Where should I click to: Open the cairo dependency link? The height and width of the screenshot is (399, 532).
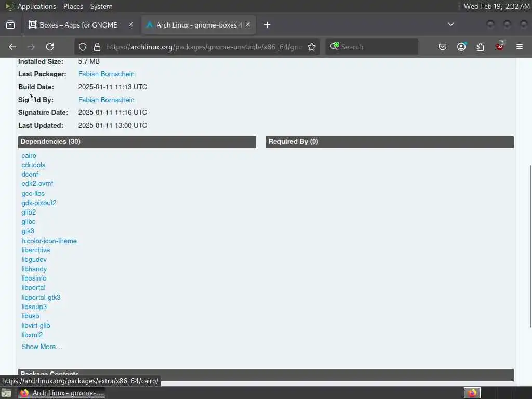pyautogui.click(x=29, y=156)
